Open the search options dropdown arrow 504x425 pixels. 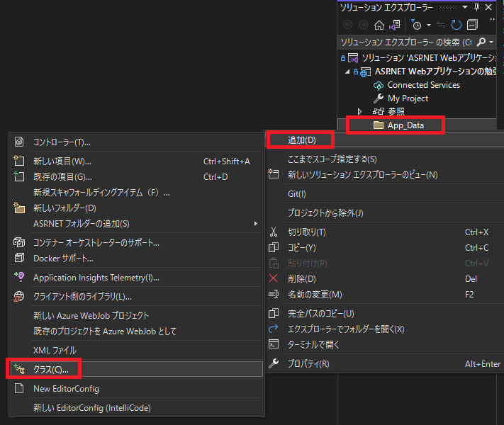[491, 42]
